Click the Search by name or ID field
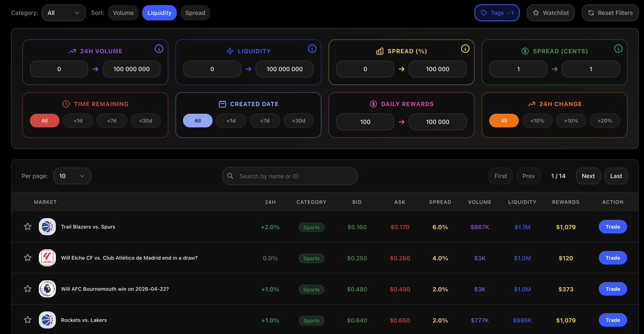The width and height of the screenshot is (644, 334). click(290, 176)
